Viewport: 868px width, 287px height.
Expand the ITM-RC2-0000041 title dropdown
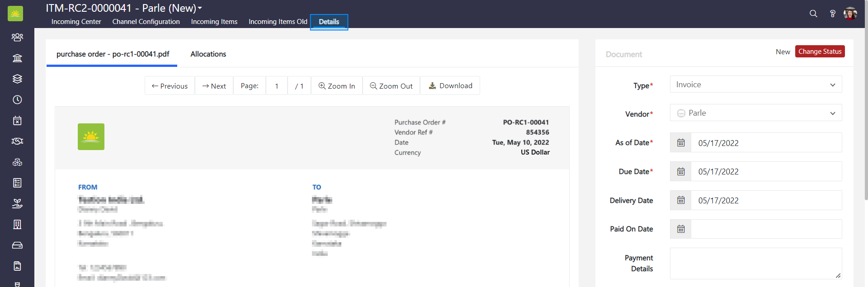pos(200,8)
